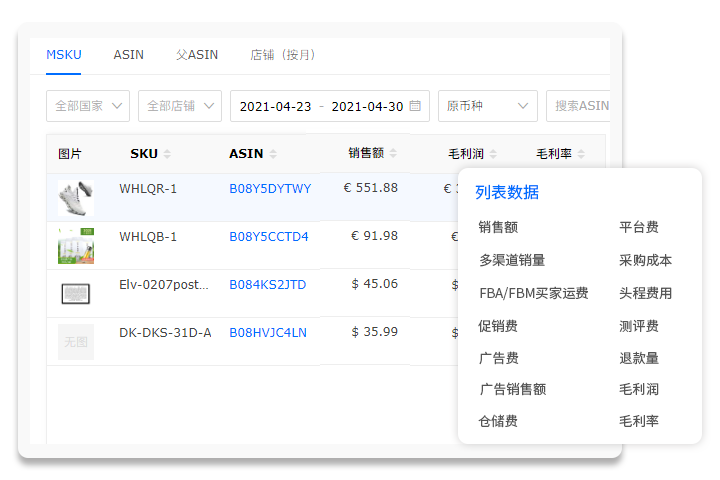Viewport: 720px width, 480px height.
Task: Open the white sneaker product thumbnail
Action: coord(75,197)
